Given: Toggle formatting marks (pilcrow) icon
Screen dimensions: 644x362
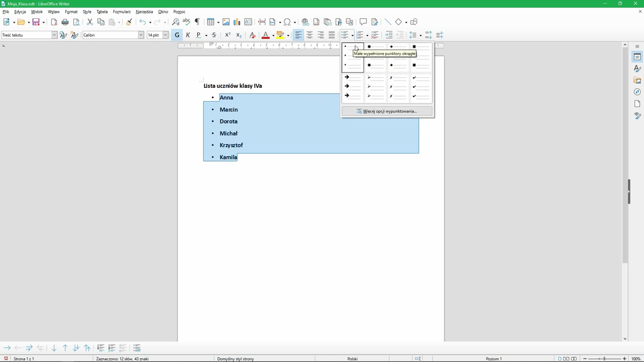Looking at the screenshot, I should point(197,22).
